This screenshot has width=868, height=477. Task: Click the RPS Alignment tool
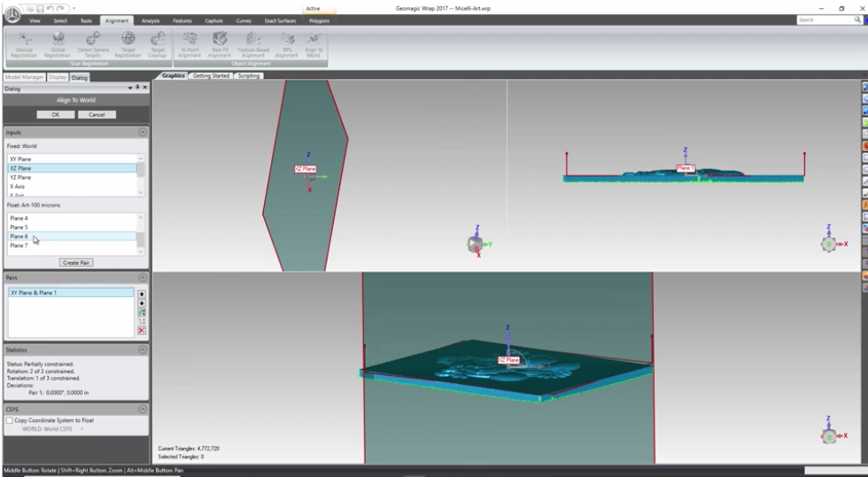tap(287, 45)
